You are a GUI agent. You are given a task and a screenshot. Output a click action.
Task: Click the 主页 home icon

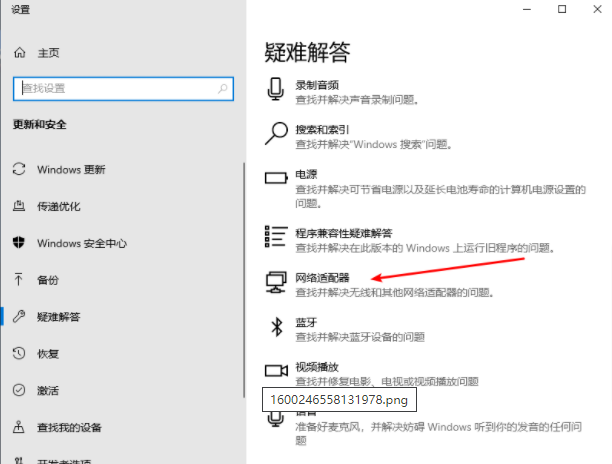(x=19, y=53)
